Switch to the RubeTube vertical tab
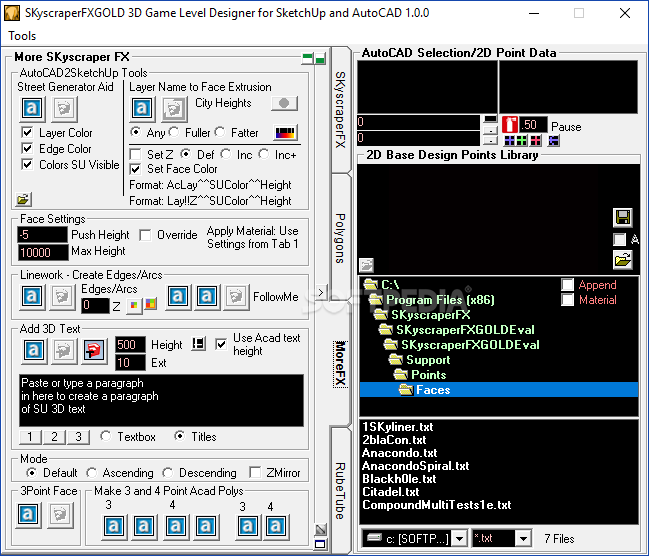649x556 pixels. point(340,491)
